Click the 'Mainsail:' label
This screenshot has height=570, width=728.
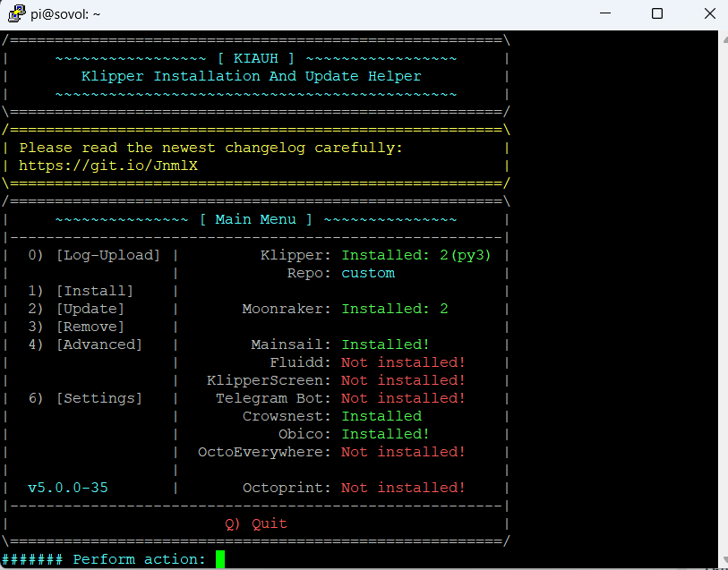[x=291, y=345]
